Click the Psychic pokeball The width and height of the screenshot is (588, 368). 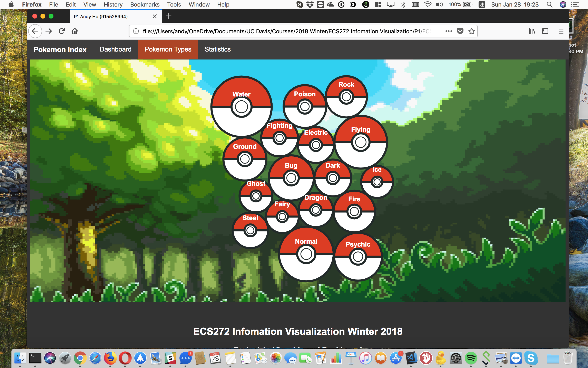click(358, 257)
